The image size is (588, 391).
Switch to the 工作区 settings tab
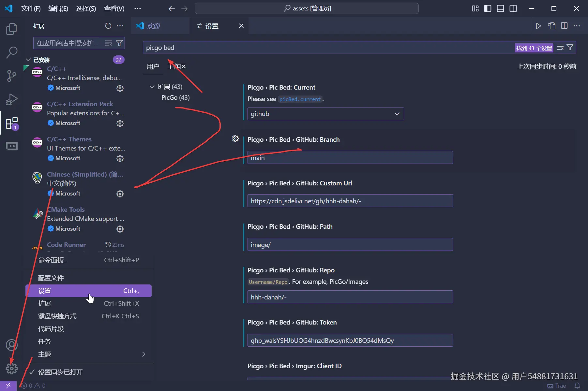177,67
